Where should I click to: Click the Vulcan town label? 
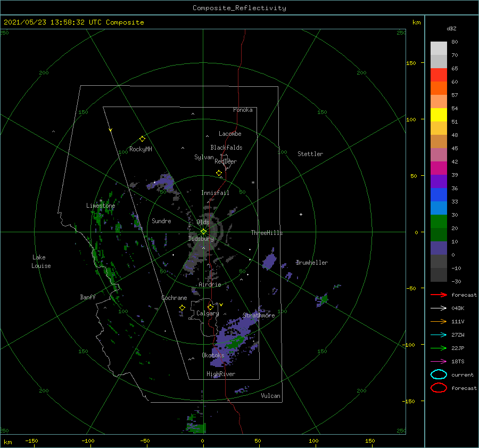(x=271, y=396)
